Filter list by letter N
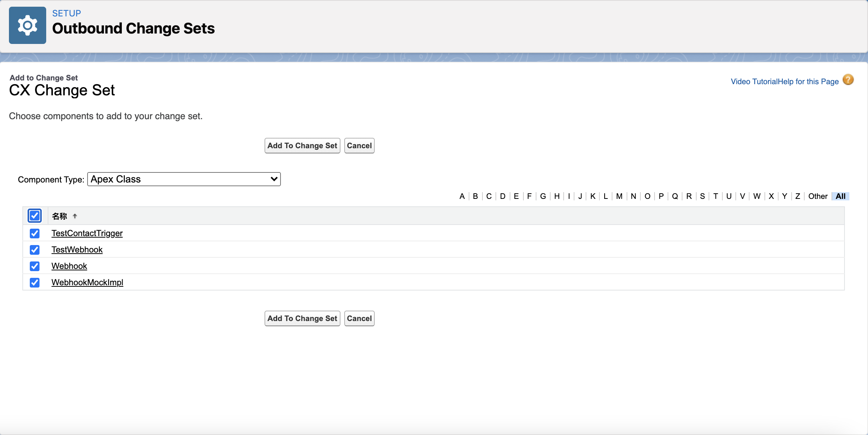The image size is (868, 435). (x=633, y=196)
